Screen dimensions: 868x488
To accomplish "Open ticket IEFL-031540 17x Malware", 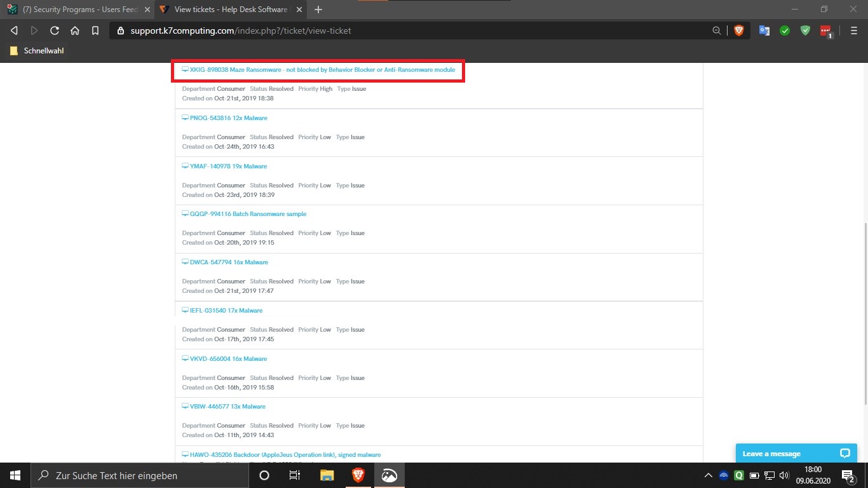I will click(x=226, y=311).
